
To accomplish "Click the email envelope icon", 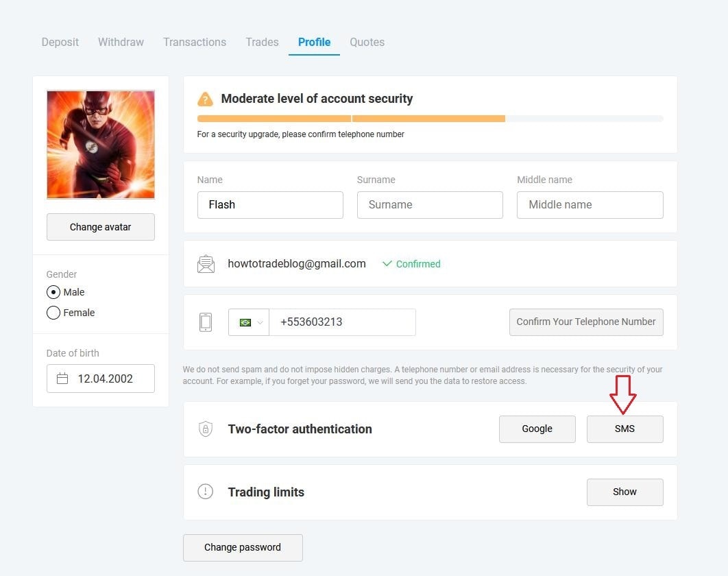I will pyautogui.click(x=206, y=264).
